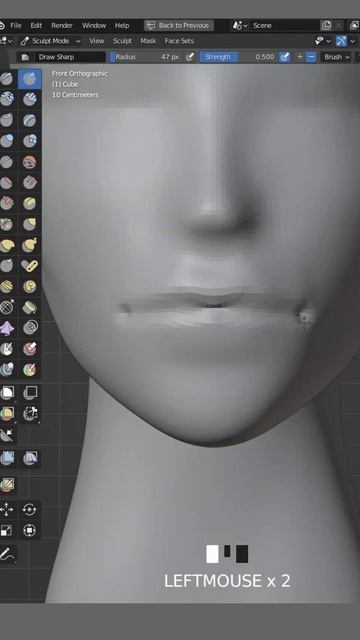Toggle viewport gizmos display button
This screenshot has width=360, height=640.
(x=341, y=41)
